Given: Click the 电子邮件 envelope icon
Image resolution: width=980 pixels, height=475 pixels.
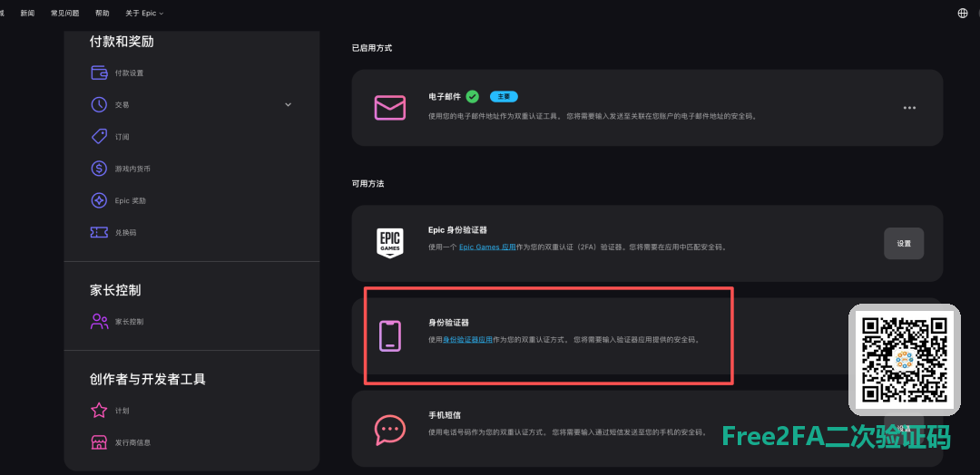Looking at the screenshot, I should [x=390, y=107].
